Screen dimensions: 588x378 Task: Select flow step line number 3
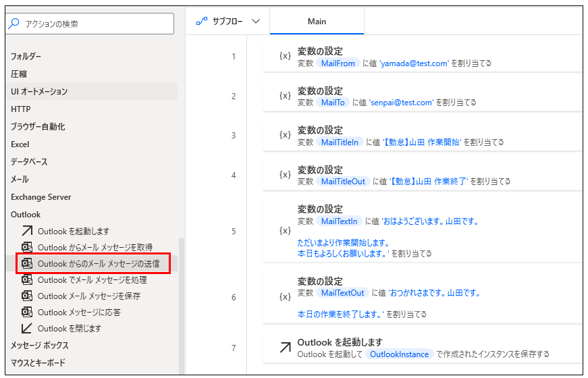234,136
